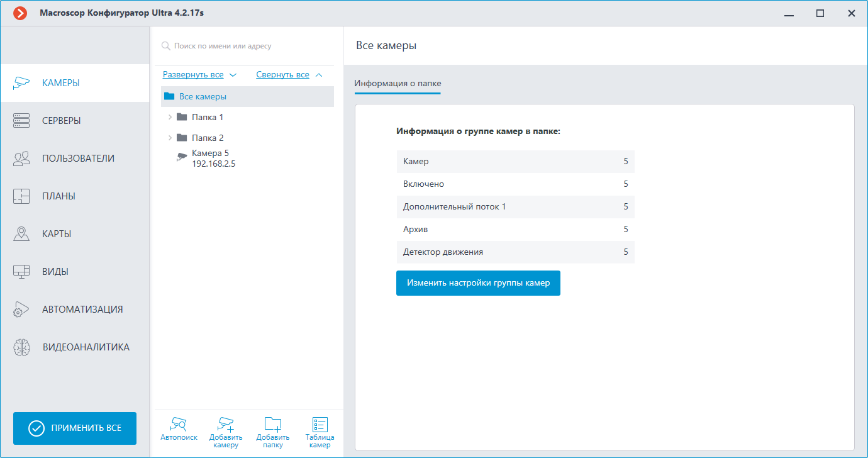Click the Macroscop logo icon in title bar
This screenshot has width=868, height=458.
coord(20,13)
